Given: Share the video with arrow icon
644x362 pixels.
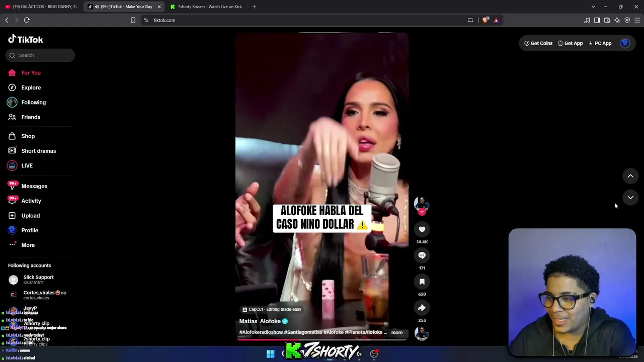Looking at the screenshot, I should (422, 308).
